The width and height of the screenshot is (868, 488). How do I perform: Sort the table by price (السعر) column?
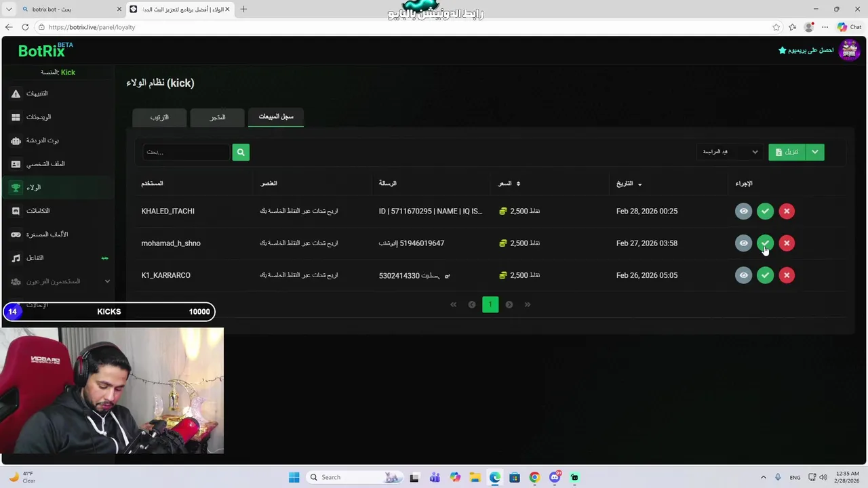(509, 184)
